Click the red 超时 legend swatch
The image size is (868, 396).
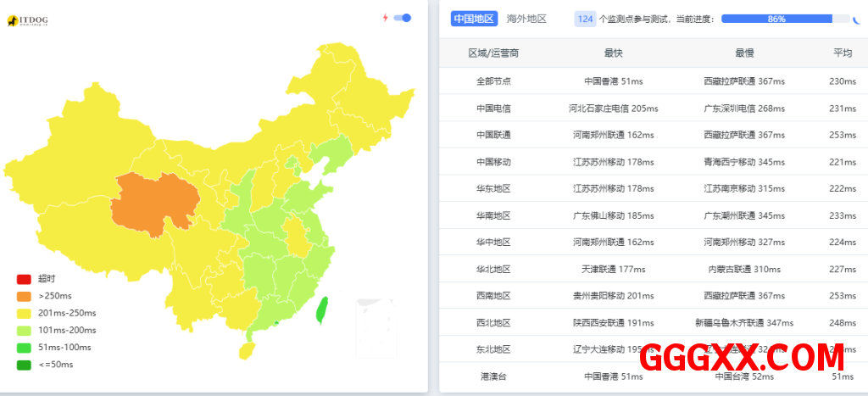24,279
